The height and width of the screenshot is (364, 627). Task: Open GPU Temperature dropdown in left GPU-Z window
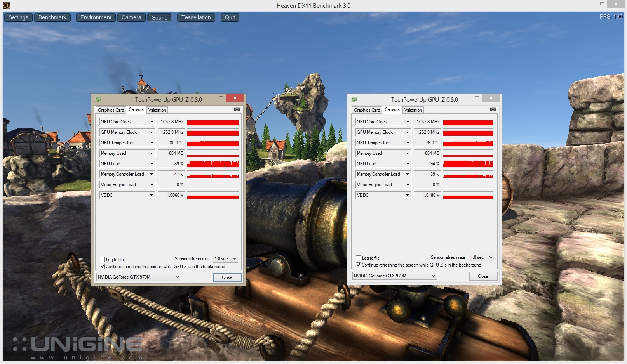tap(152, 143)
